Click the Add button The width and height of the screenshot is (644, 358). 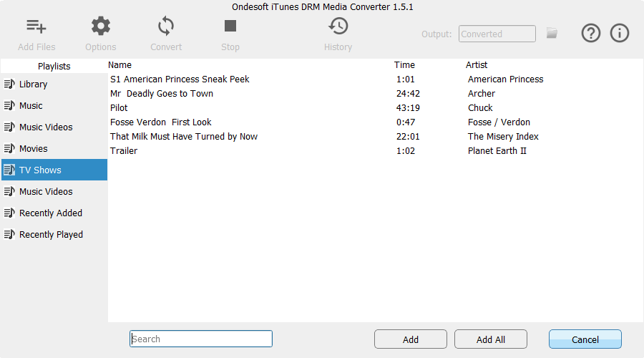click(x=411, y=339)
